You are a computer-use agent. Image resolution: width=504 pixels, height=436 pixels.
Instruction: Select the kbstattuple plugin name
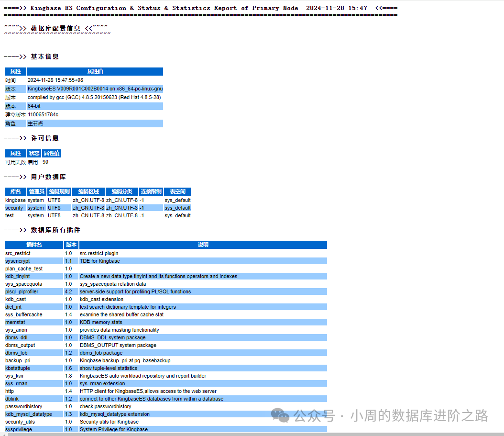(x=18, y=369)
